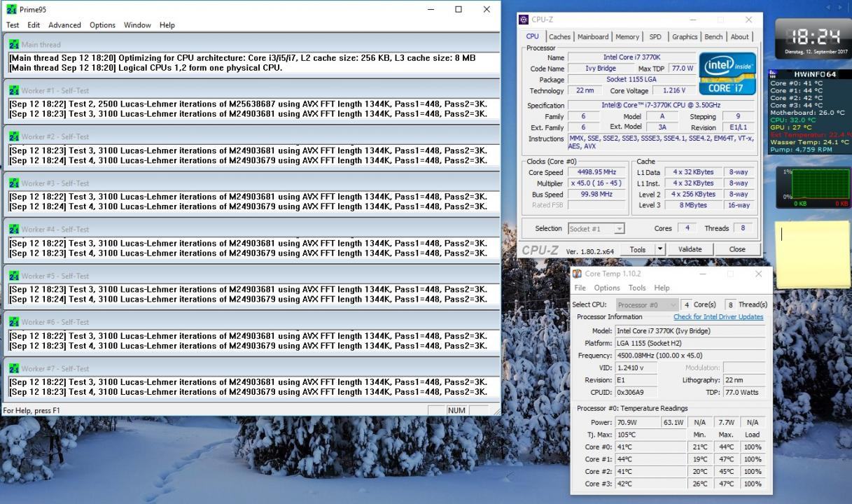
Task: Click the Worker #1 Self-Test title bar
Action: point(253,90)
